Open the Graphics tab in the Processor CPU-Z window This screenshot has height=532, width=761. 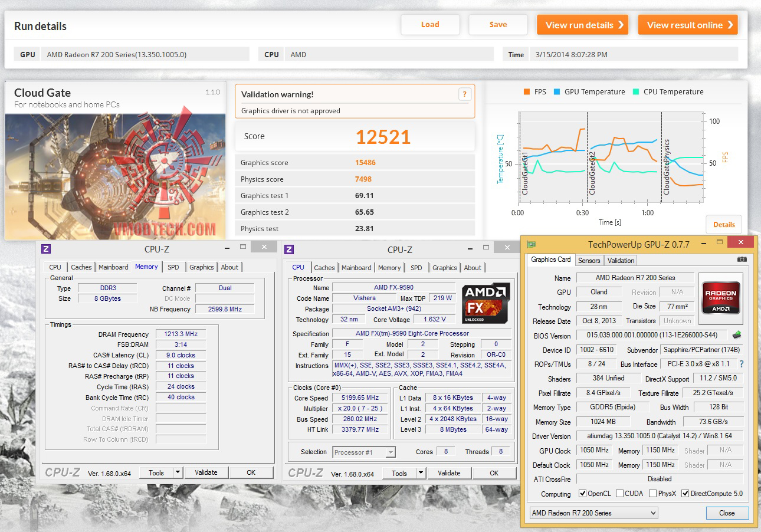(x=445, y=268)
